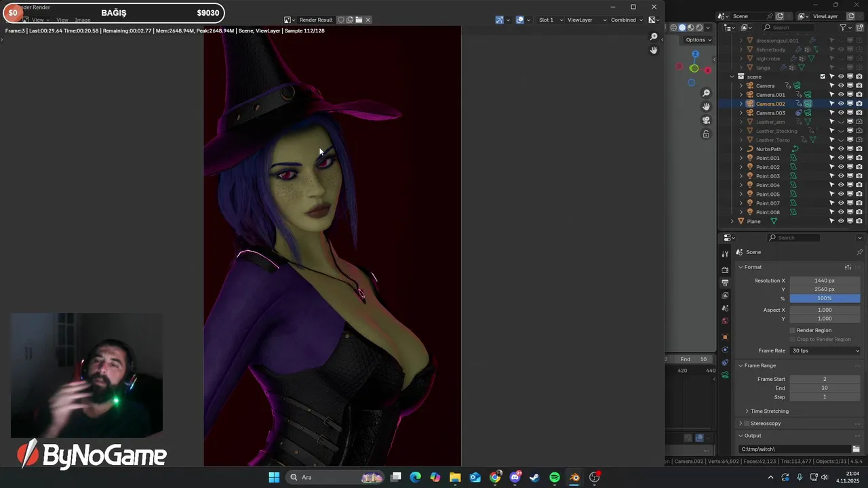Click the 3D viewport zoom magnifier icon
Viewport: 868px width, 488px height.
pos(706,93)
